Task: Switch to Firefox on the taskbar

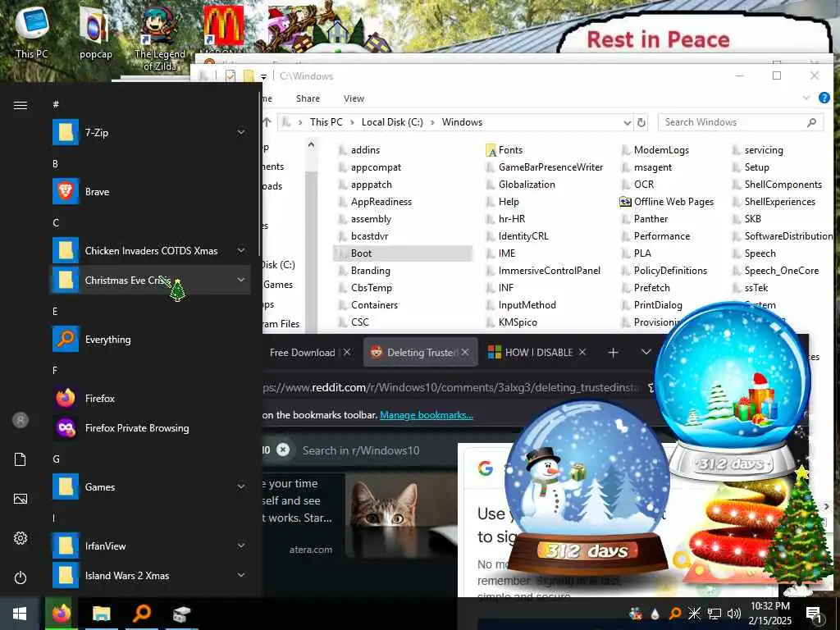Action: coord(61,614)
